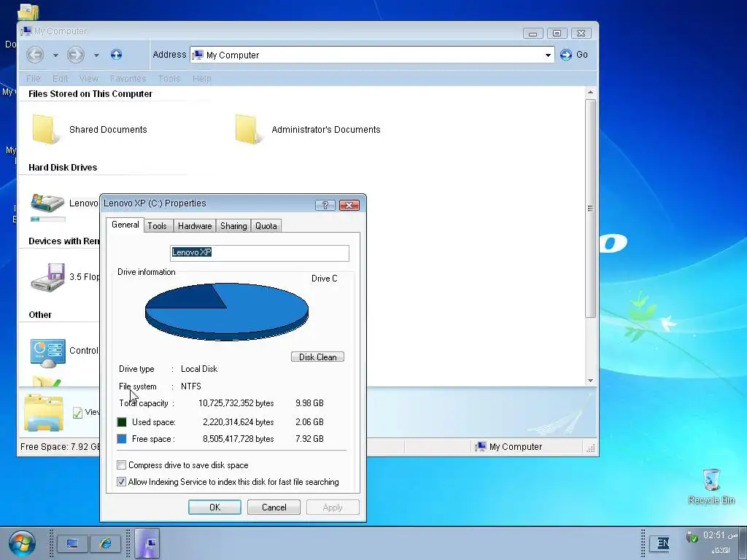The height and width of the screenshot is (560, 747).
Task: Click the folder icon in details pane
Action: pos(43,413)
